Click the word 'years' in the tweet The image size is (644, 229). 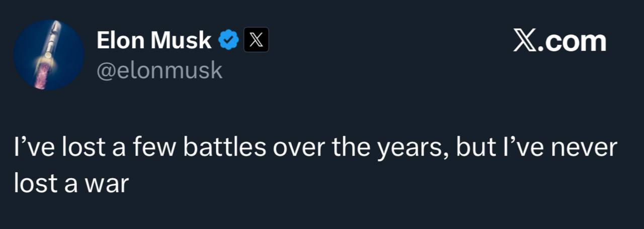click(409, 150)
